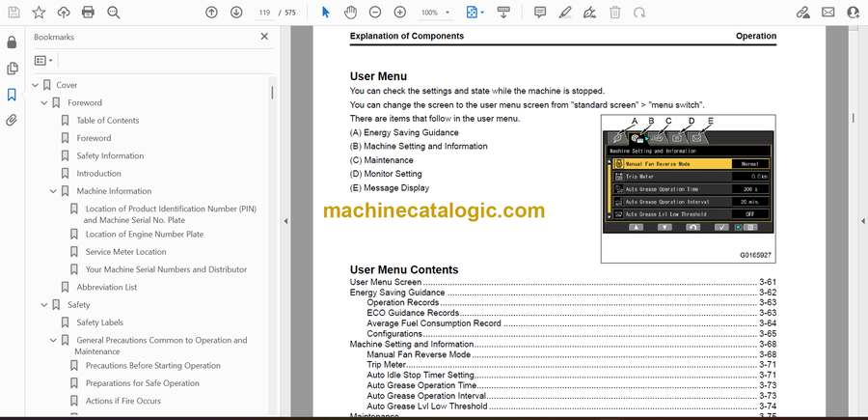Click Auto Idle Stop Timer Setting entry
Screen dimensions: 868x420
pyautogui.click(x=572, y=376)
